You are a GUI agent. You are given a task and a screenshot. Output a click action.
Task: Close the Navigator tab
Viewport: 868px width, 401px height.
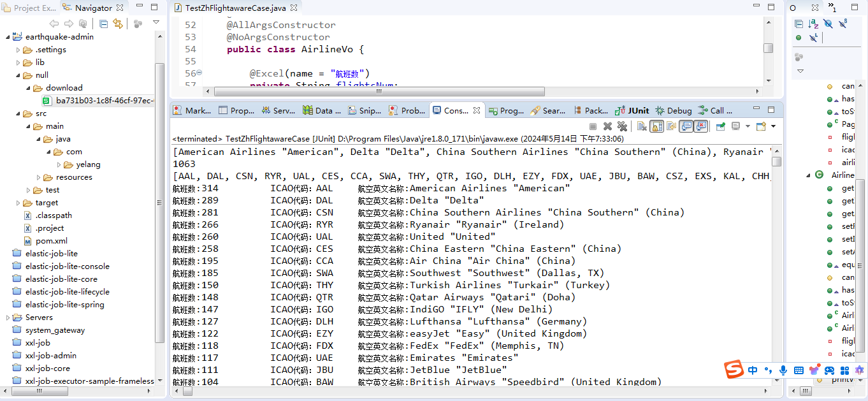pyautogui.click(x=120, y=8)
